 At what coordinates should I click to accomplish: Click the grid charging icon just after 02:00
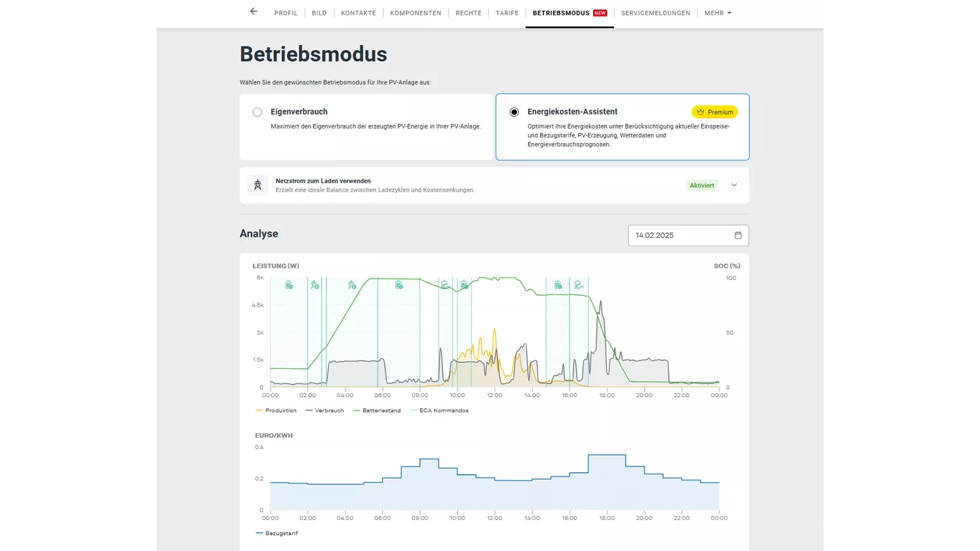(315, 285)
